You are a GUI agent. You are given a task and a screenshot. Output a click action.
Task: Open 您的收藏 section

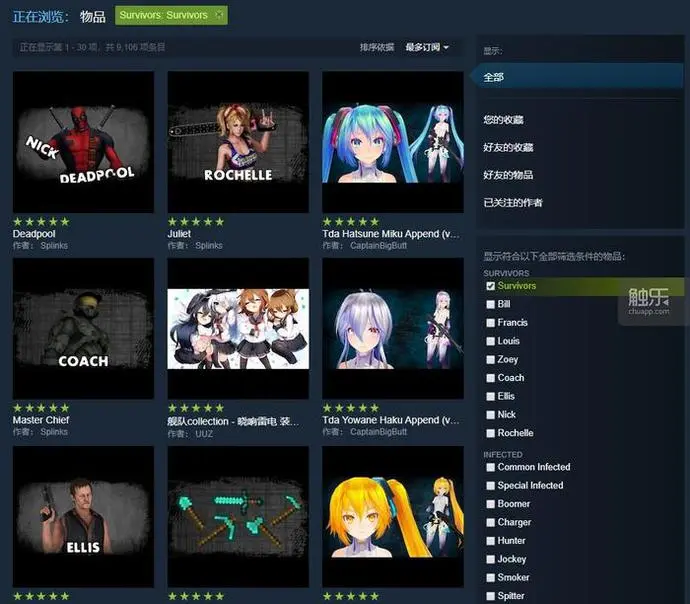[503, 120]
